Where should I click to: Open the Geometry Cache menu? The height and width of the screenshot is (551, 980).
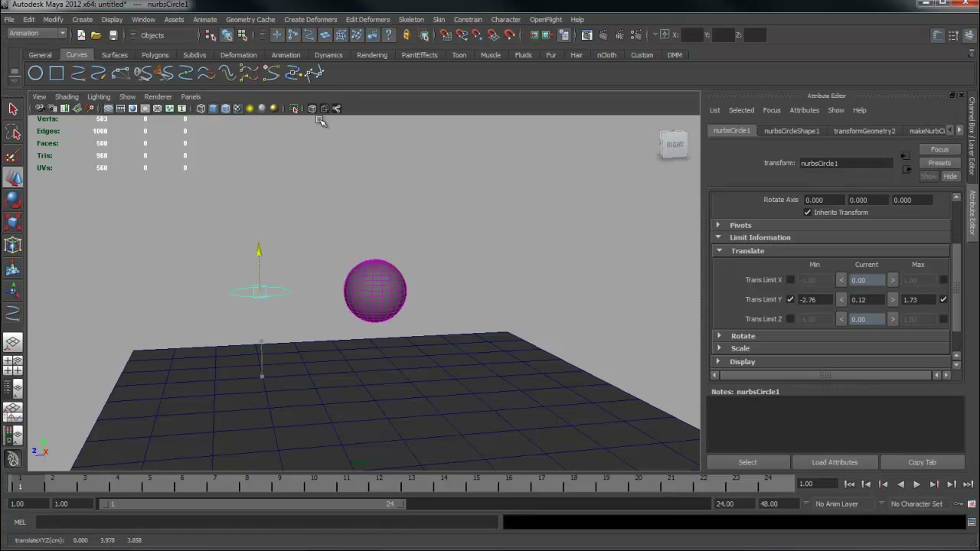[250, 20]
